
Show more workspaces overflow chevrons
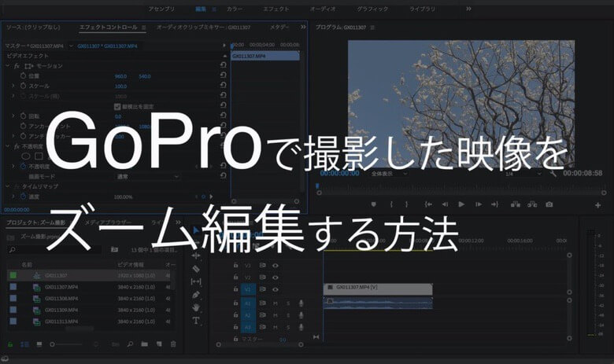click(468, 9)
